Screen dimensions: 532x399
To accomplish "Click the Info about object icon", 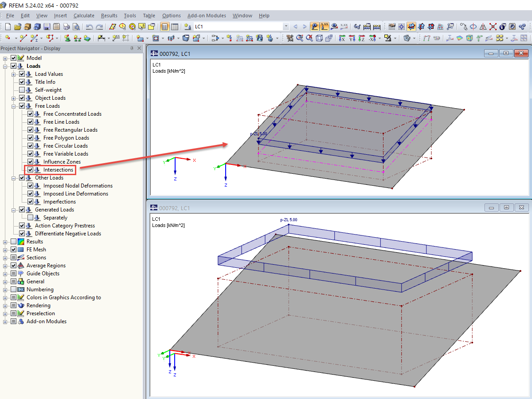I will (x=502, y=27).
